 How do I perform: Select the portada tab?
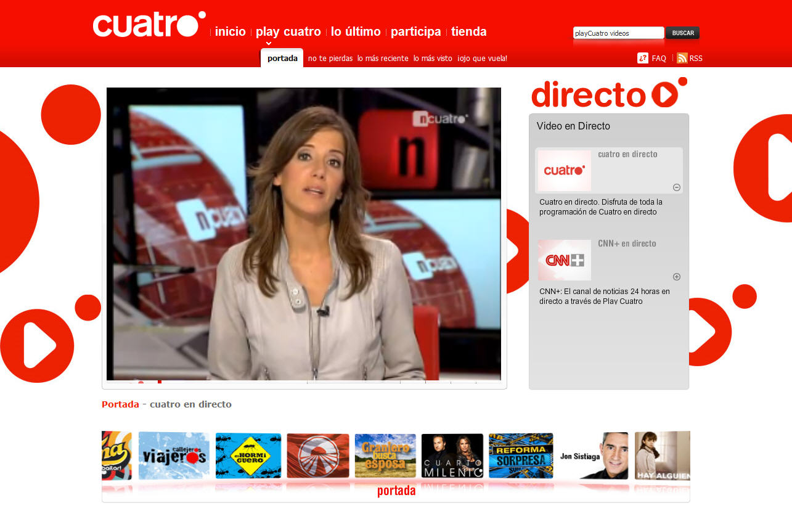282,59
